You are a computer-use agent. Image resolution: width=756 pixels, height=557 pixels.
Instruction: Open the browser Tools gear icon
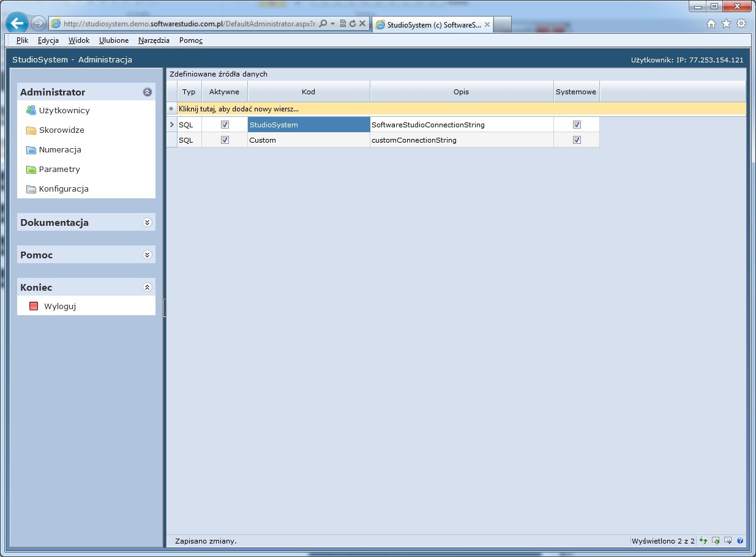[x=741, y=23]
